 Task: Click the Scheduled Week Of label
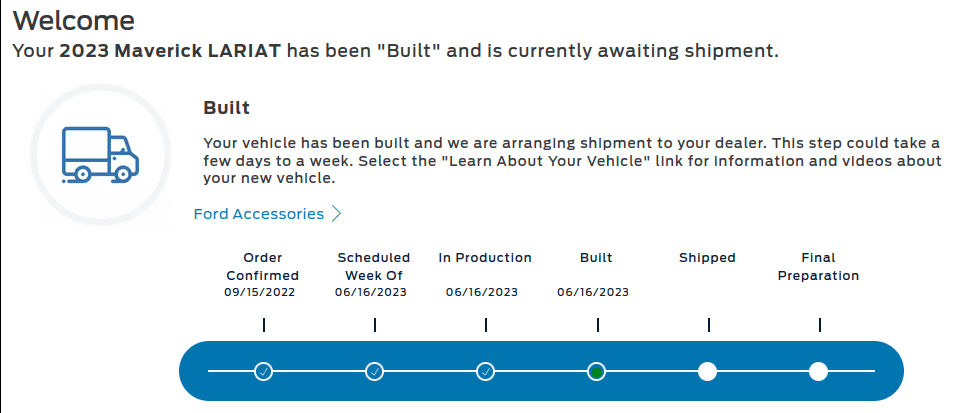(x=374, y=267)
